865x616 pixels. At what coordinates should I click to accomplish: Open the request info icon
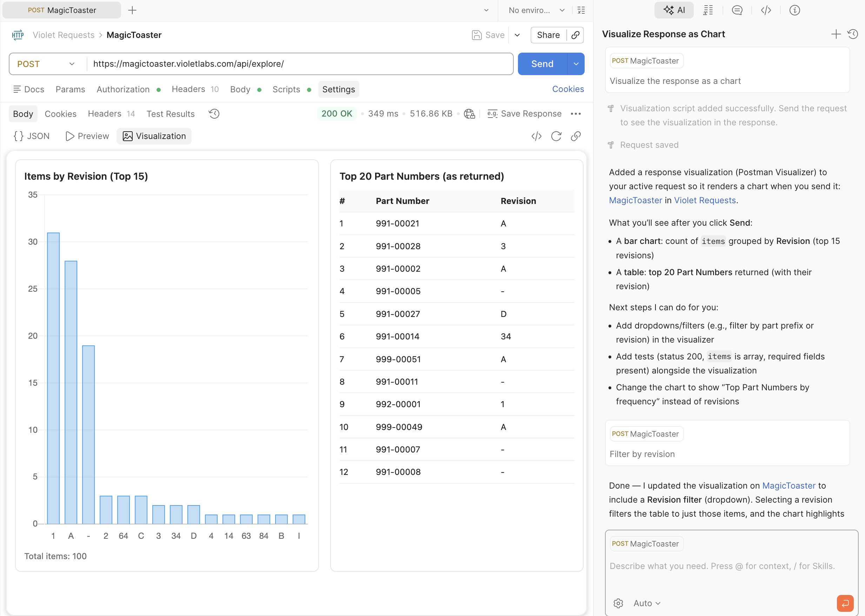point(794,10)
